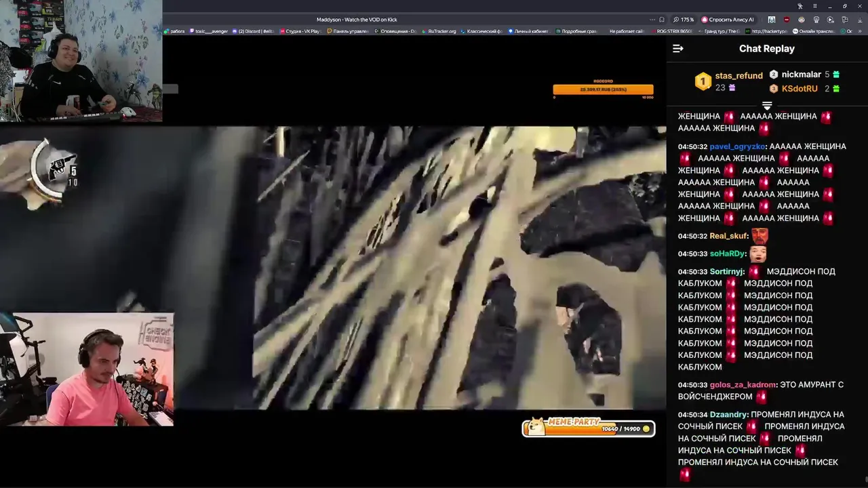Collapse the Chat Replay panel with arrow icon
Screen dimensions: 868x488
click(677, 49)
